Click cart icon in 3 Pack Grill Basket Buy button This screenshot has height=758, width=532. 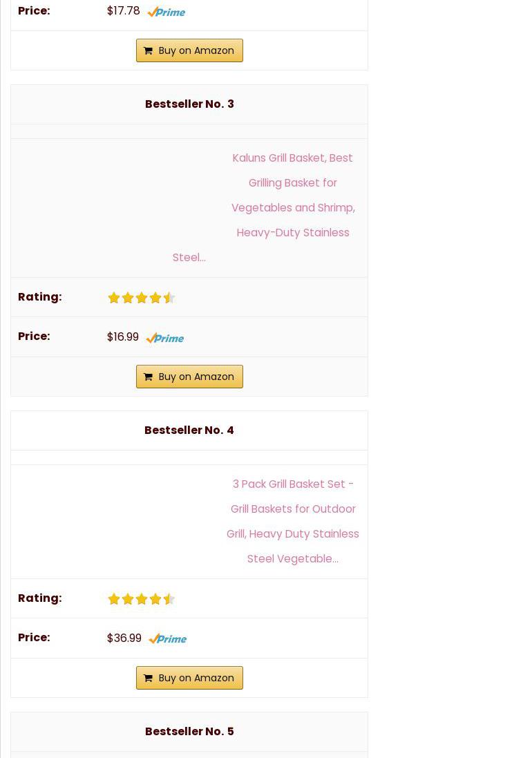148,678
